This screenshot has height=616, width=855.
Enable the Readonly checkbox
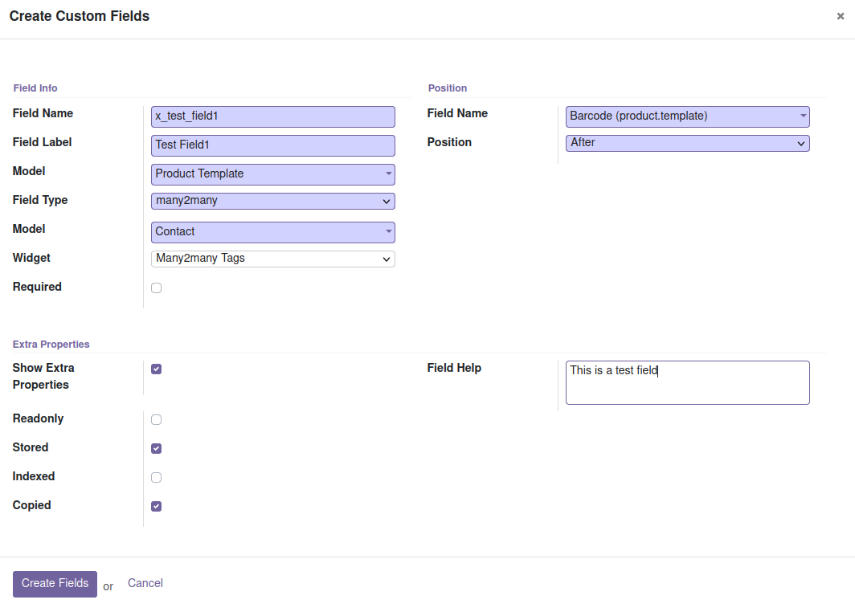157,419
